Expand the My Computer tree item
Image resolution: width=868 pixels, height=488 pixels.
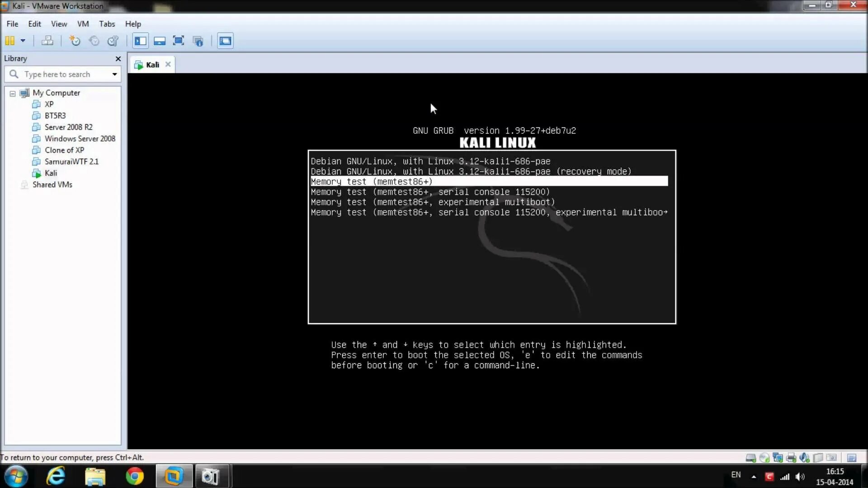pyautogui.click(x=12, y=92)
